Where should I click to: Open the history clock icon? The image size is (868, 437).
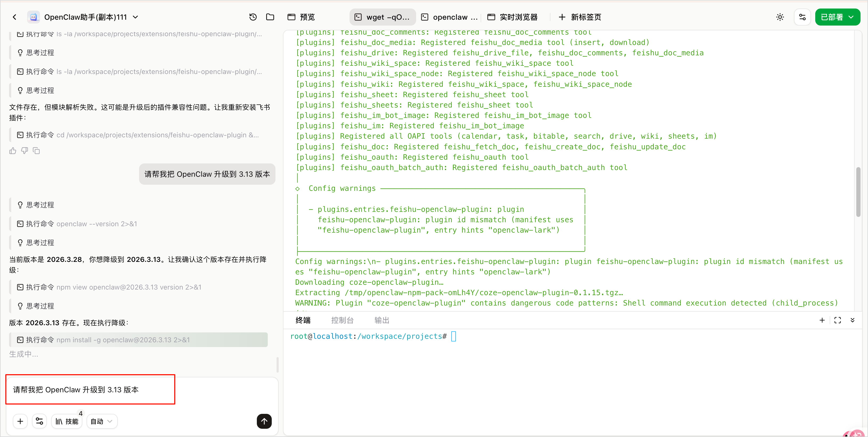[x=253, y=17]
